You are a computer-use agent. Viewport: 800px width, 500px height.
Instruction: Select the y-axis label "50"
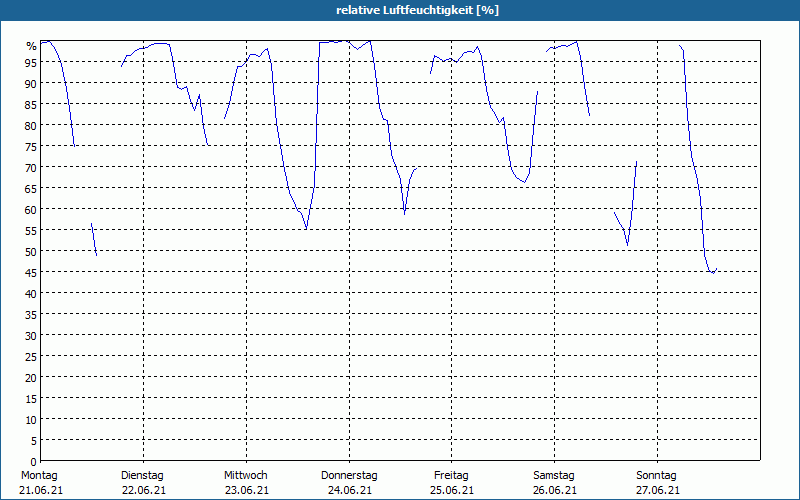31,252
